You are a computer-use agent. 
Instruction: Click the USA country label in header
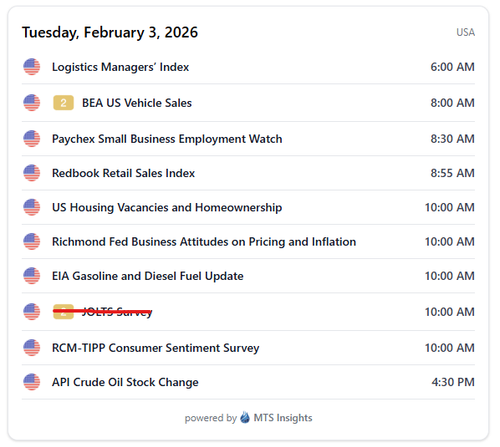(465, 32)
